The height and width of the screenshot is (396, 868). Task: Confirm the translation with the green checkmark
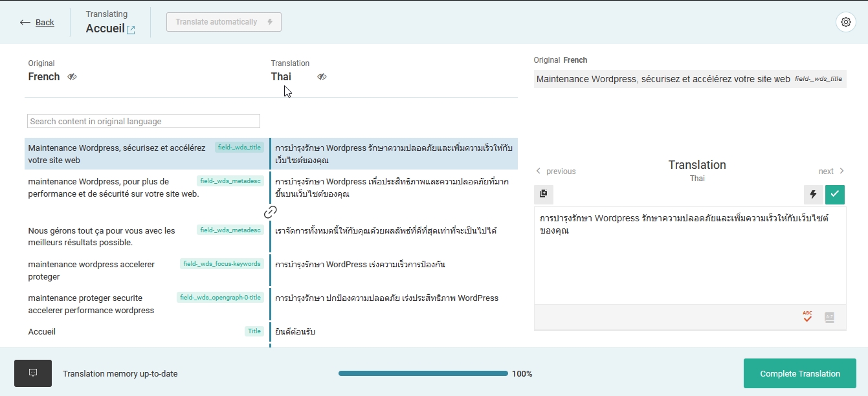click(x=835, y=194)
